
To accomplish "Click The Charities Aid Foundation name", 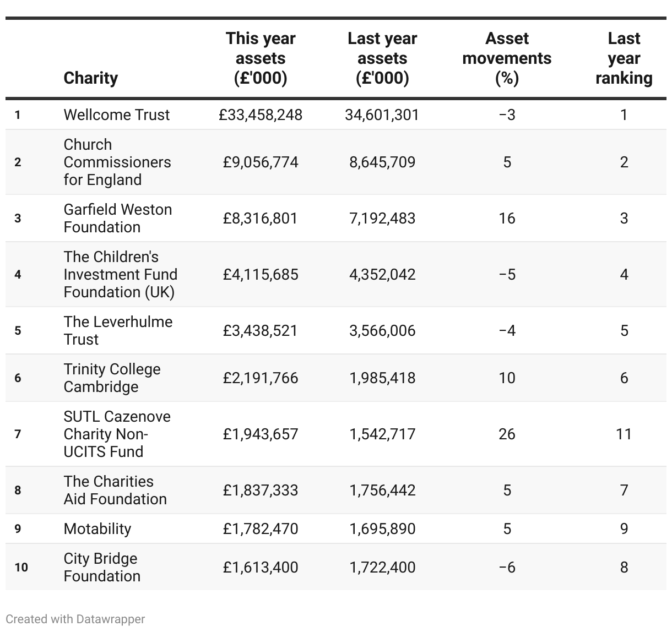I will (115, 490).
